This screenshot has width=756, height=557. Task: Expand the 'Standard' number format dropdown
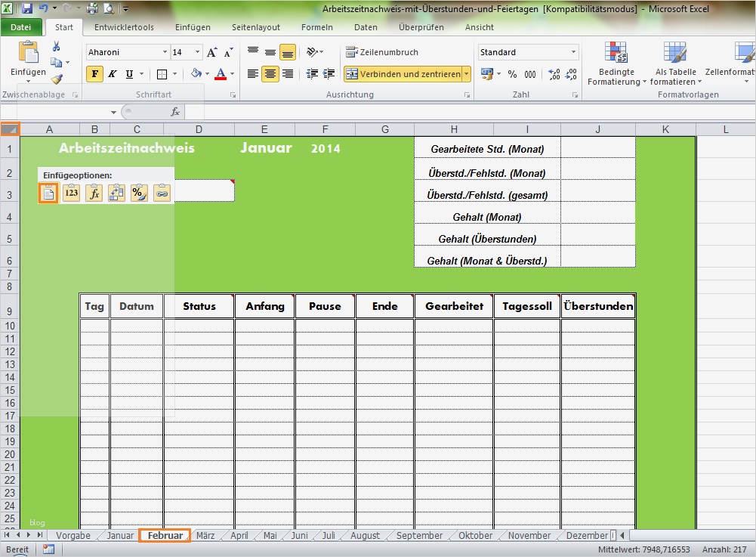[x=574, y=51]
